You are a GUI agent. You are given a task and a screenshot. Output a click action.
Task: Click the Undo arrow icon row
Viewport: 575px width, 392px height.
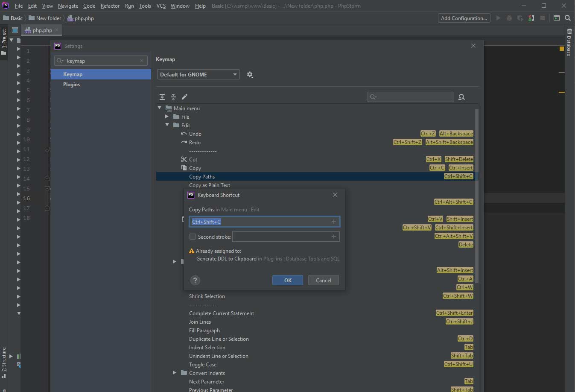point(317,134)
